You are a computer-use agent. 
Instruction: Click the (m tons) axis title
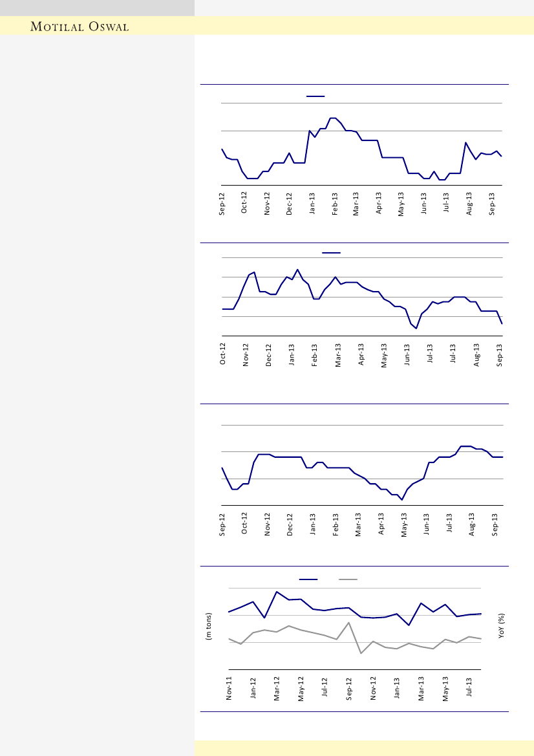point(209,626)
